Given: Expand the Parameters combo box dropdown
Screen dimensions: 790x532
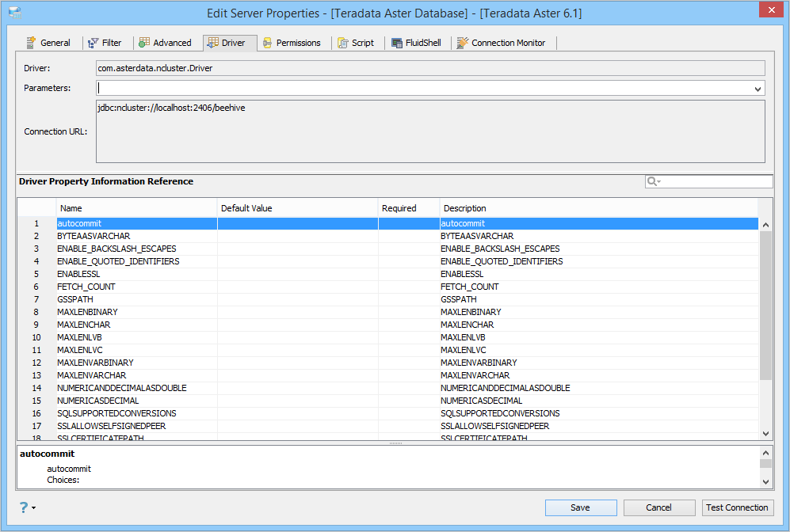Looking at the screenshot, I should pos(758,89).
